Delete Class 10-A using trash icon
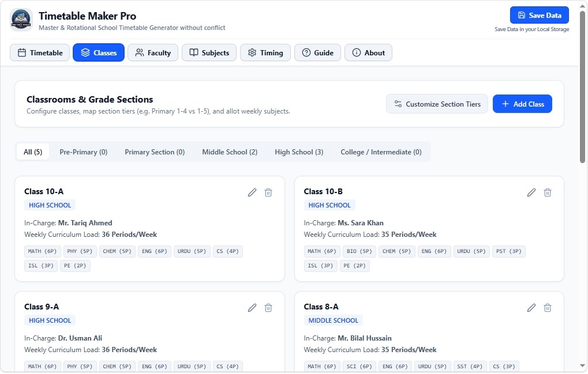The width and height of the screenshot is (588, 374). pyautogui.click(x=268, y=192)
